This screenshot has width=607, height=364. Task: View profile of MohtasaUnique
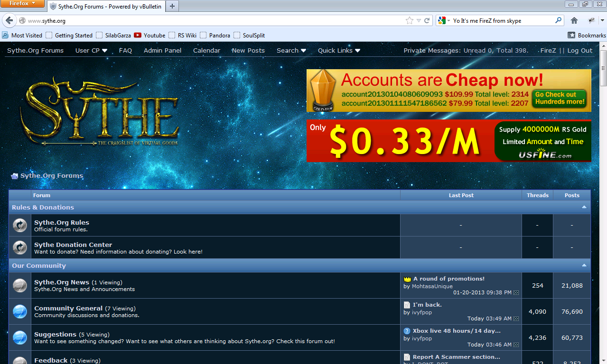pos(431,286)
